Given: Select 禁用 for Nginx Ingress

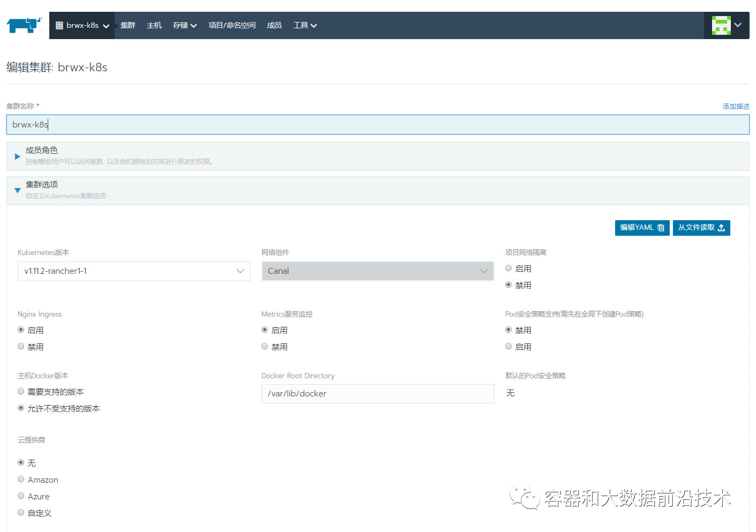Looking at the screenshot, I should coord(21,347).
